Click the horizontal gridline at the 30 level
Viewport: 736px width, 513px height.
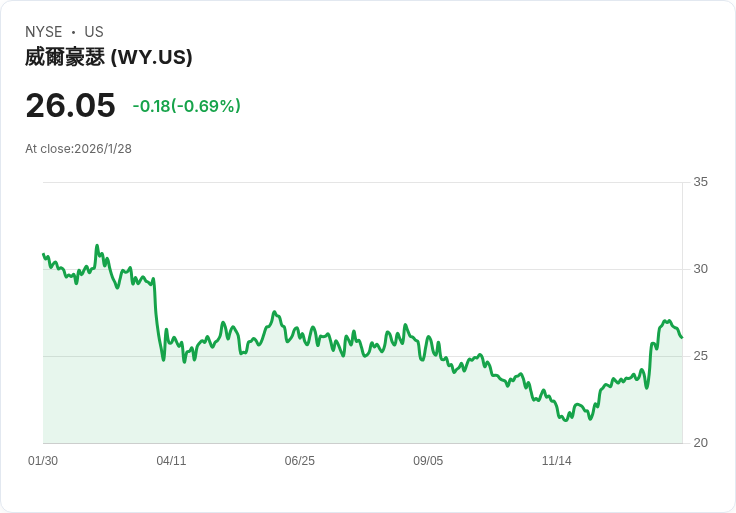coord(400,269)
